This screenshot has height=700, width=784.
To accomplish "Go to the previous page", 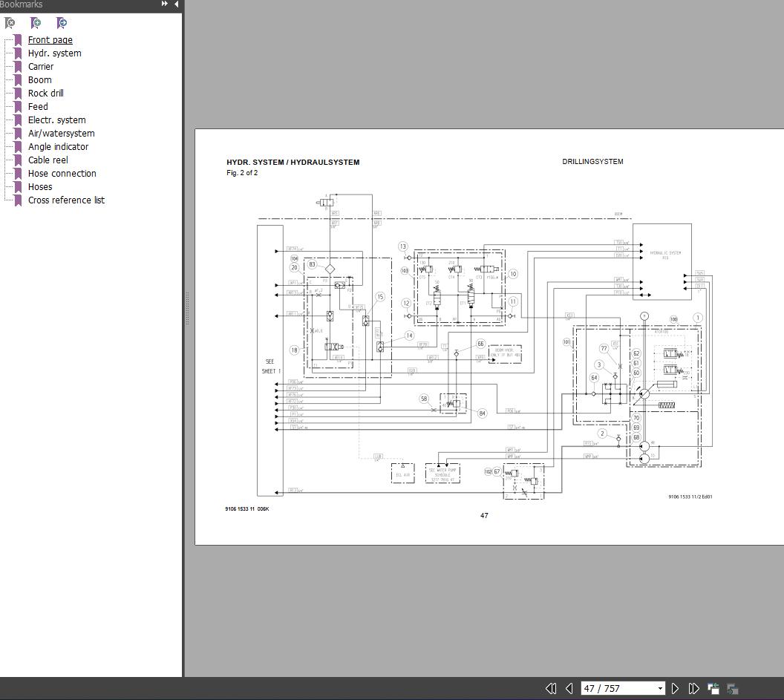I will 569,688.
